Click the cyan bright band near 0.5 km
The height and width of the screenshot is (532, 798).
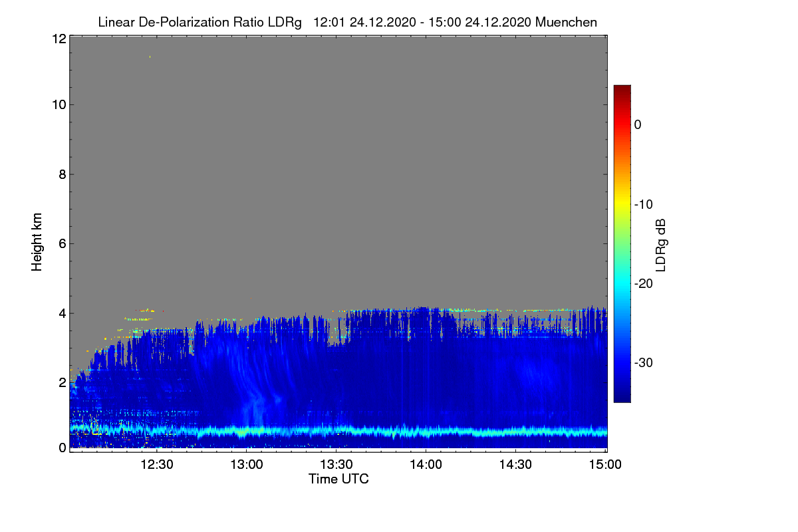(x=338, y=432)
